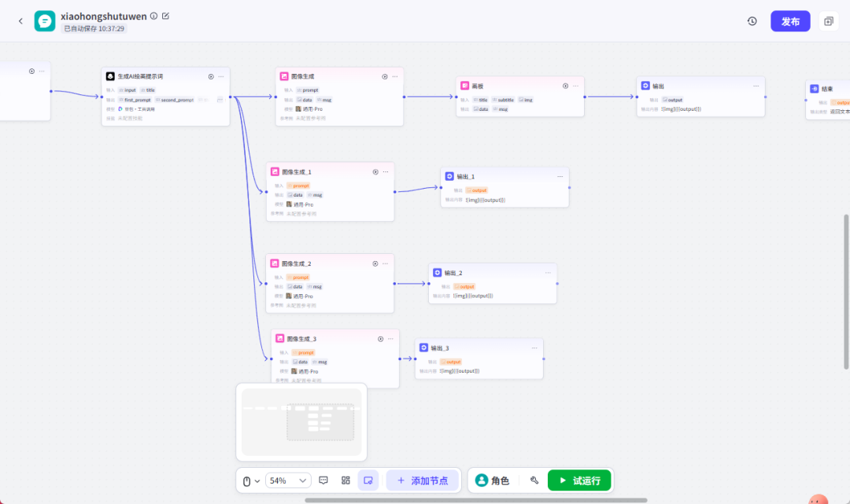Expand hidden outputs in 生成AI绘画提示词 node

pyautogui.click(x=220, y=100)
